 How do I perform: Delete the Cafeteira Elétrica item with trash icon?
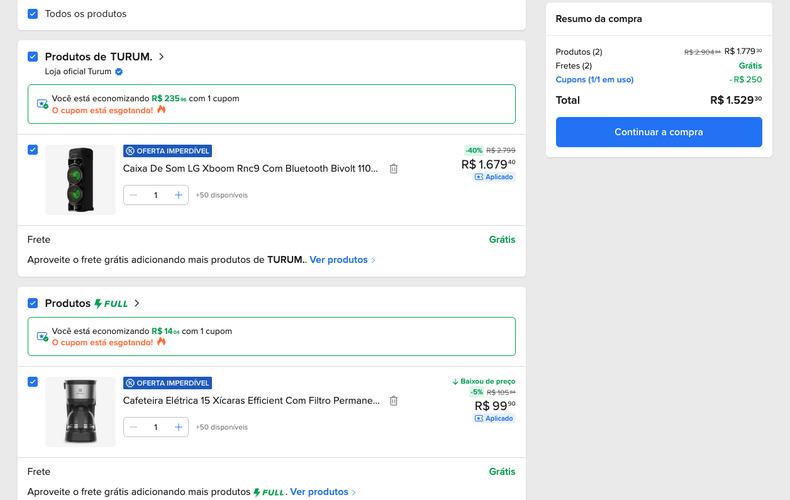tap(393, 401)
